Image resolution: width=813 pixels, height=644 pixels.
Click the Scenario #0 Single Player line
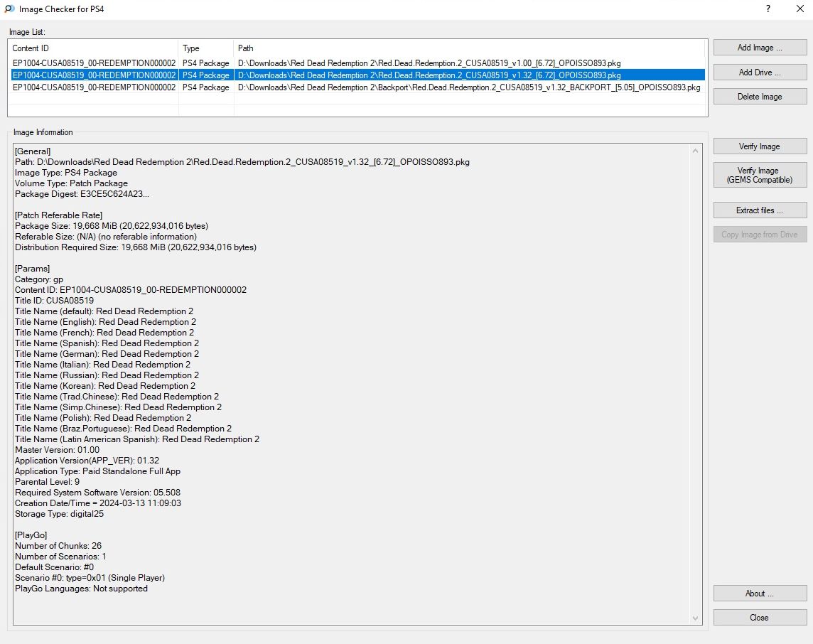tap(90, 578)
